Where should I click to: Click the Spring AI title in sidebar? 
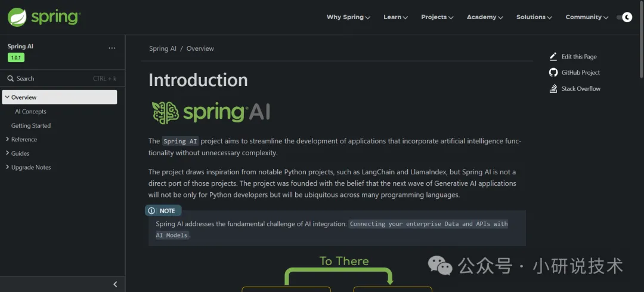(20, 47)
